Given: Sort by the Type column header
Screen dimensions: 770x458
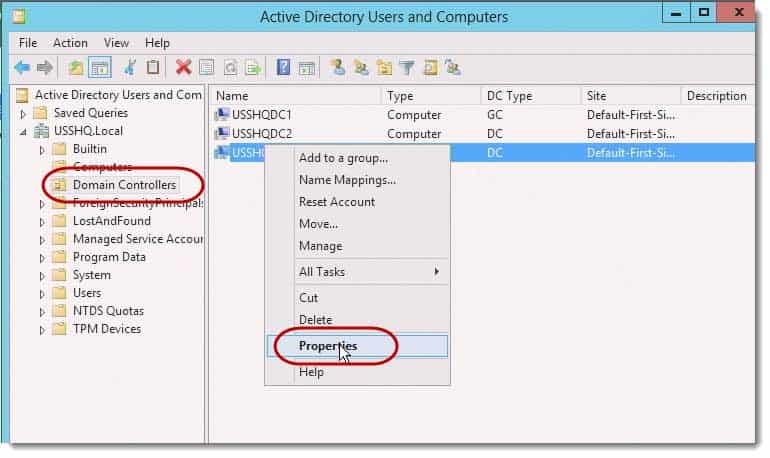Looking at the screenshot, I should click(x=431, y=96).
